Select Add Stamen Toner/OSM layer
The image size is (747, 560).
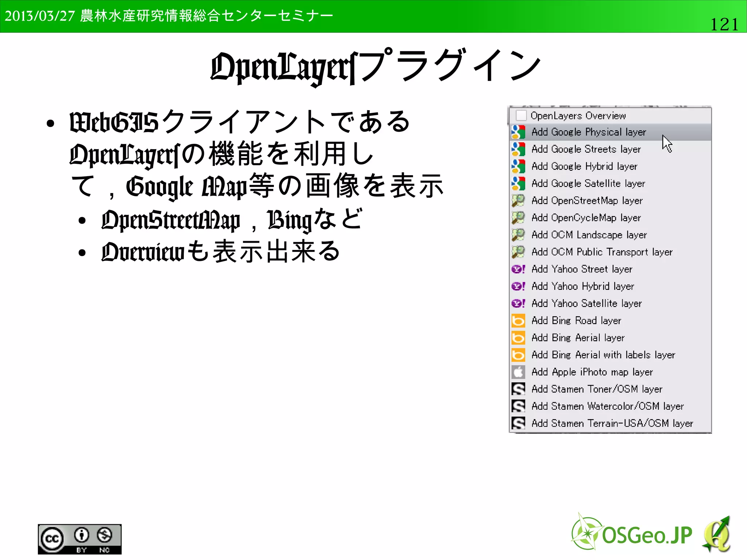610,389
